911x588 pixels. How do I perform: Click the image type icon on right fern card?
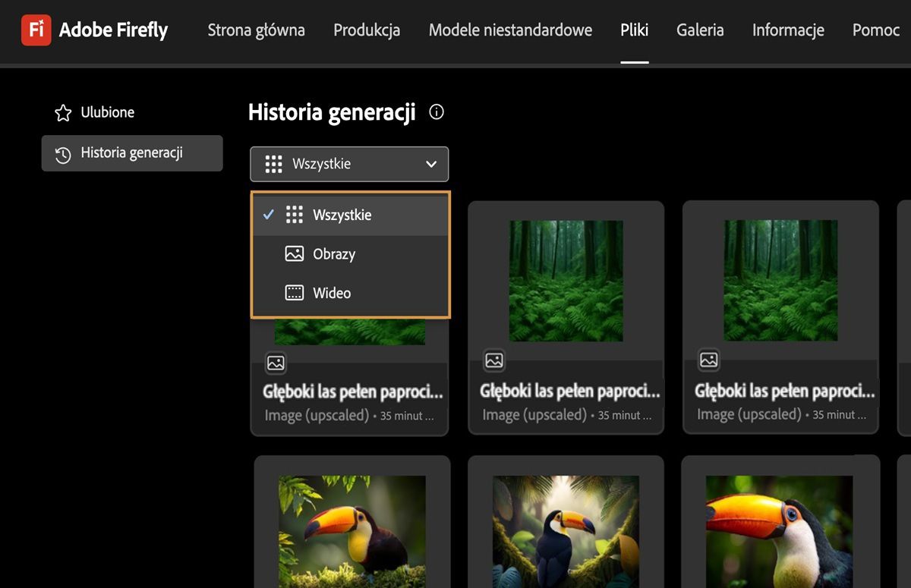(708, 361)
